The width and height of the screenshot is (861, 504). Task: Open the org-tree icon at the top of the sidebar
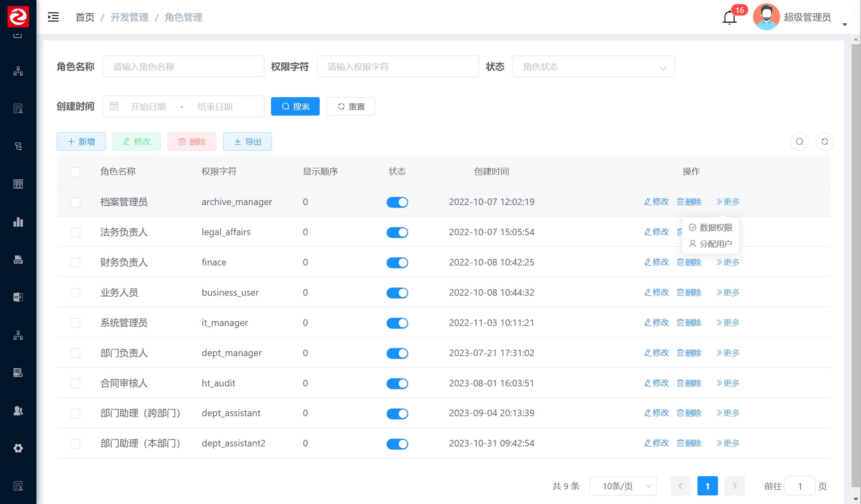(x=18, y=71)
